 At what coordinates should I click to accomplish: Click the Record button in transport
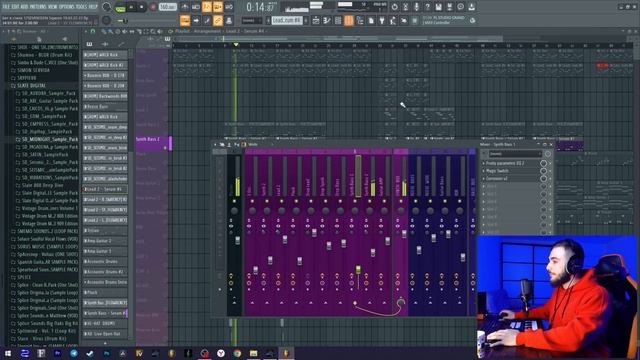[x=153, y=7]
